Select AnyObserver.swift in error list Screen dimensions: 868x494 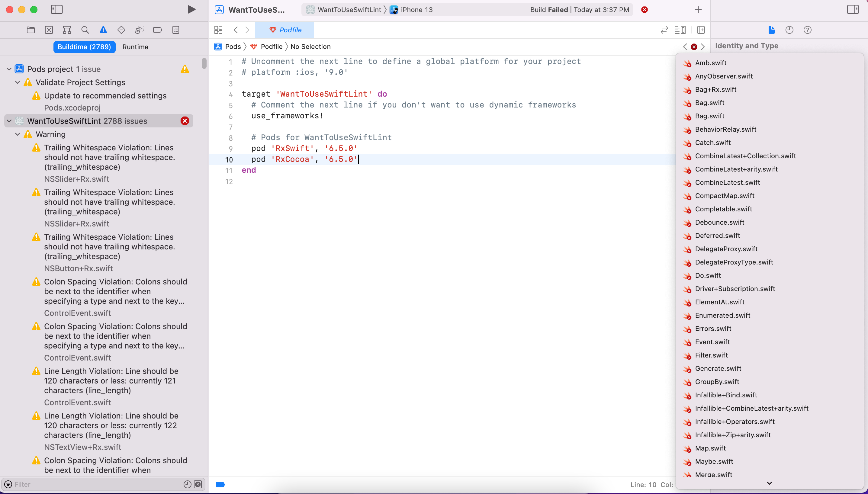[x=770, y=76]
